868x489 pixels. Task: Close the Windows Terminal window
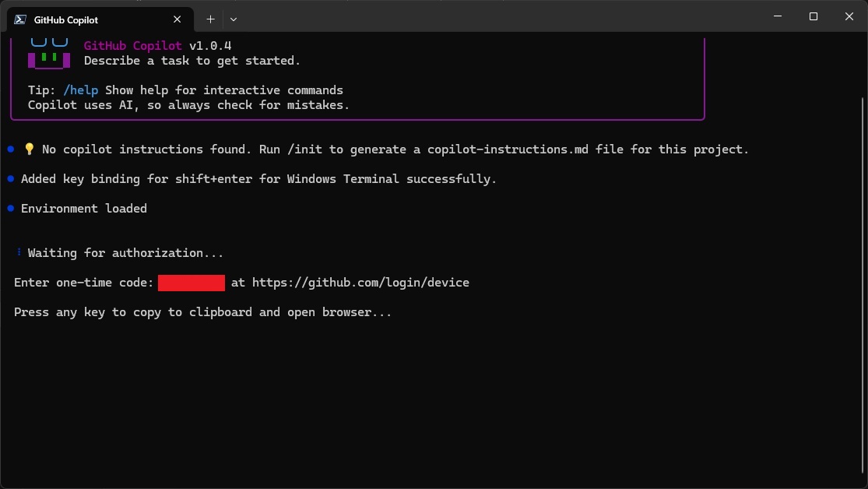tap(849, 16)
